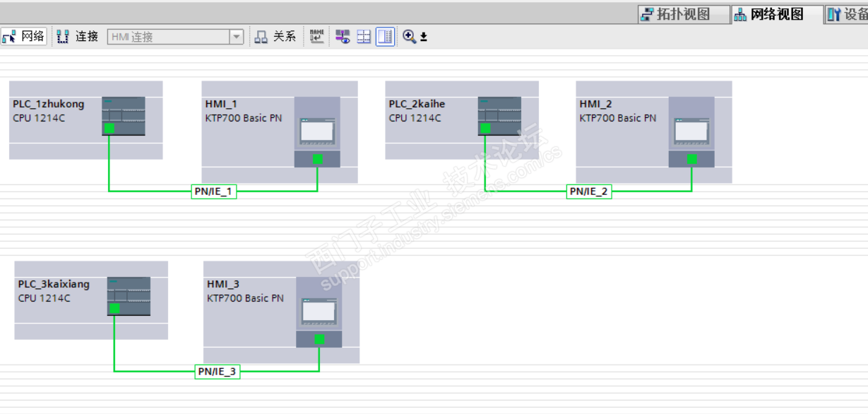Open the zoom level dropdown arrow
Image resolution: width=868 pixels, height=414 pixels.
click(424, 37)
